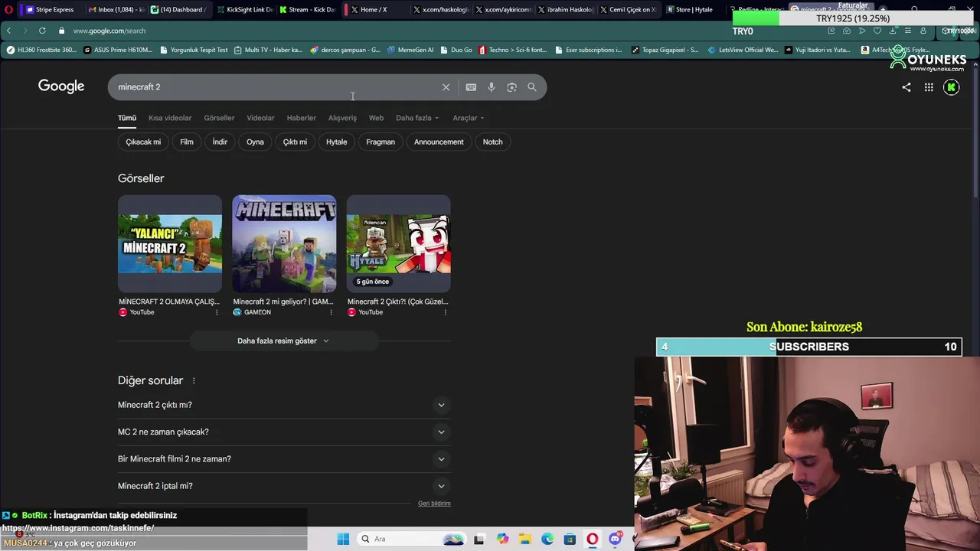Viewport: 980px width, 551px height.
Task: Open File Explorer from the taskbar
Action: click(525, 539)
